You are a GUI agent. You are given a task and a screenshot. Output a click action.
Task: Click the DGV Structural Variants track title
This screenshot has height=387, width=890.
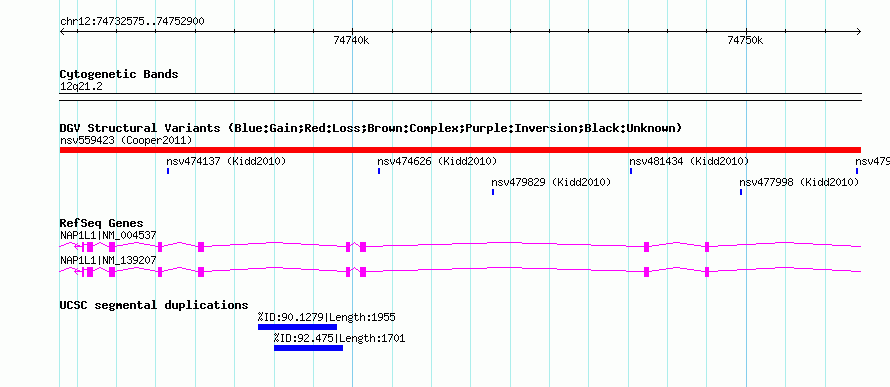coord(371,128)
